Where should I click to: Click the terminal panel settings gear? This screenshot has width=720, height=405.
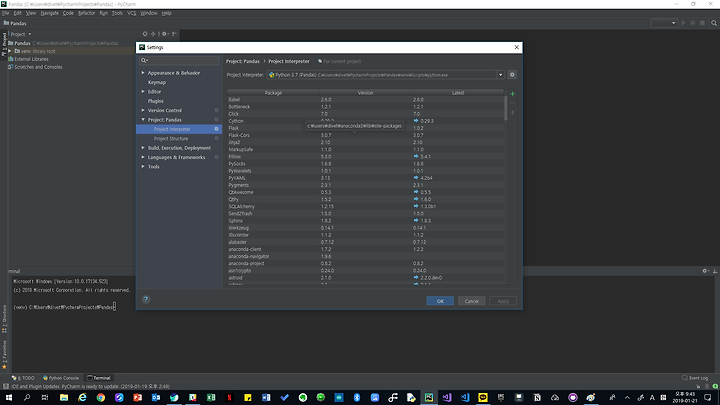click(705, 271)
